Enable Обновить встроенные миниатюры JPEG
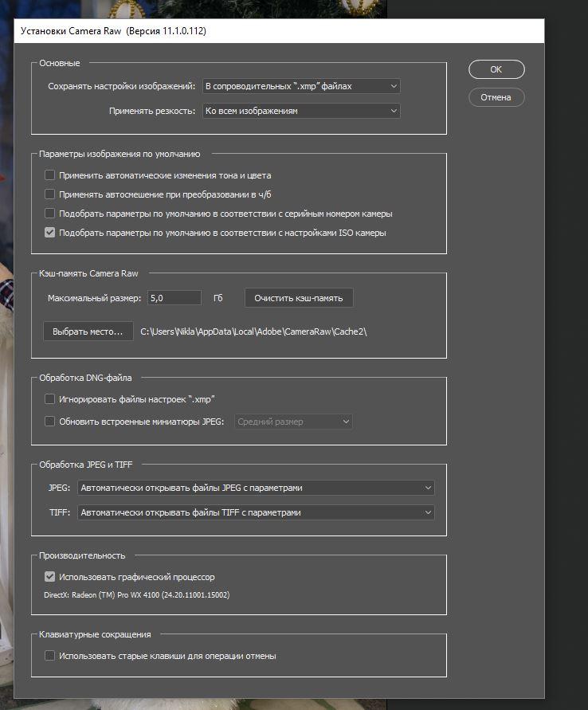 pos(49,422)
